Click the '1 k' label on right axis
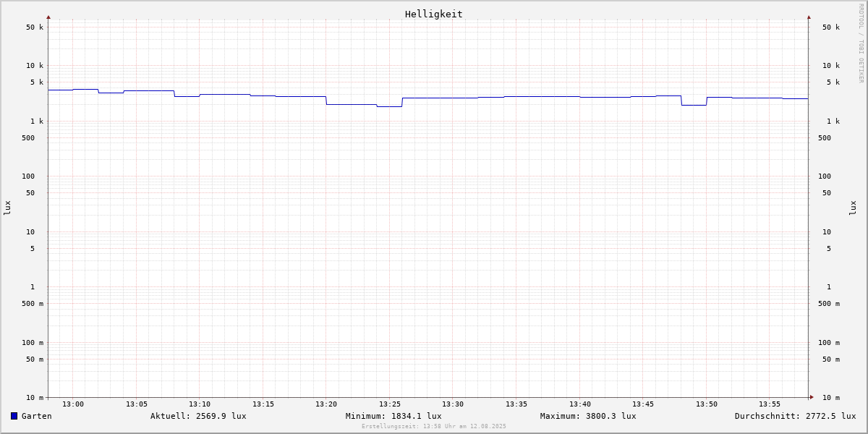Image resolution: width=868 pixels, height=434 pixels. click(x=833, y=122)
